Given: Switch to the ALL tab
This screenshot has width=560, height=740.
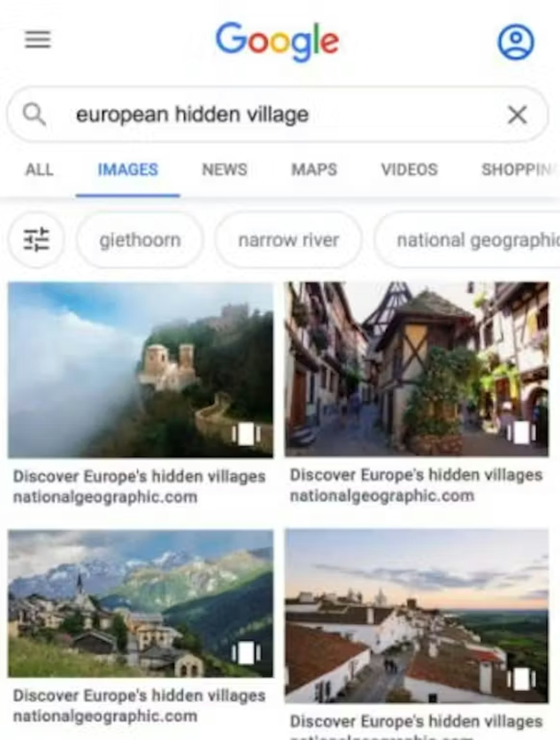Looking at the screenshot, I should click(39, 170).
